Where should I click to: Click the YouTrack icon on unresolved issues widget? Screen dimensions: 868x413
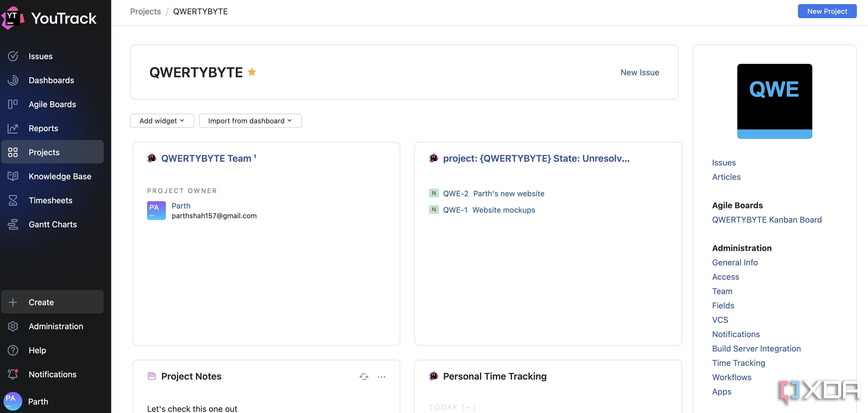click(433, 158)
